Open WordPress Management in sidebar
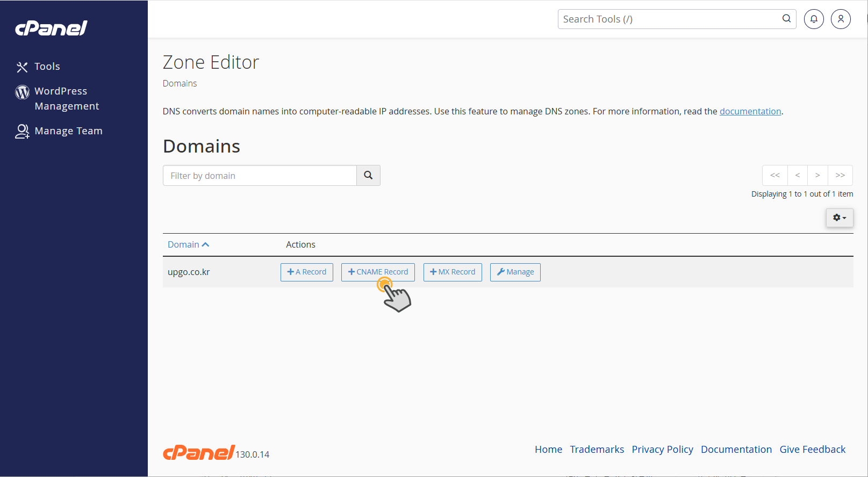The height and width of the screenshot is (477, 868). click(x=58, y=99)
